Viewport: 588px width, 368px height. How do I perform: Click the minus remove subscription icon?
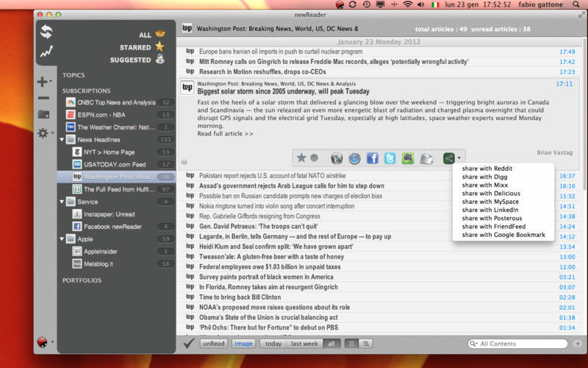click(43, 98)
